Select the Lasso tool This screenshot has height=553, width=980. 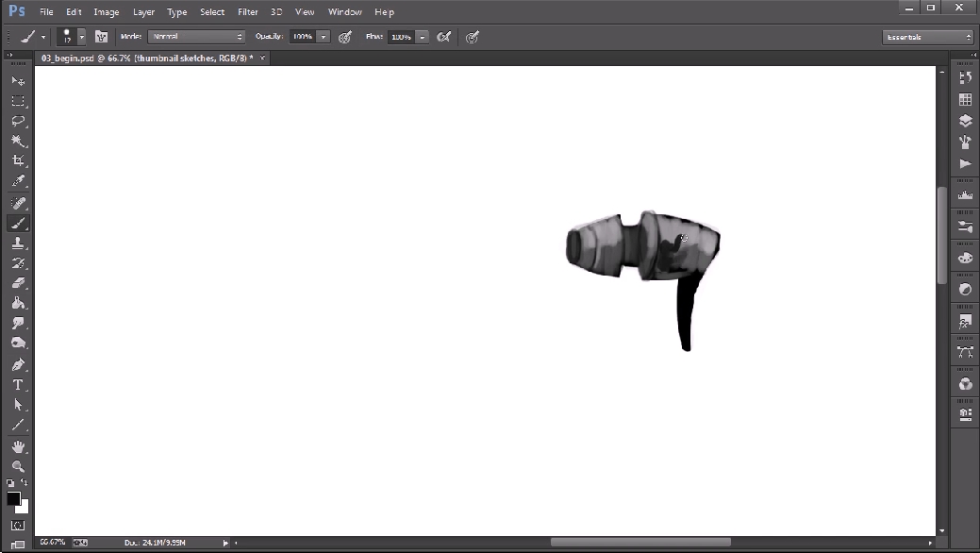point(18,121)
